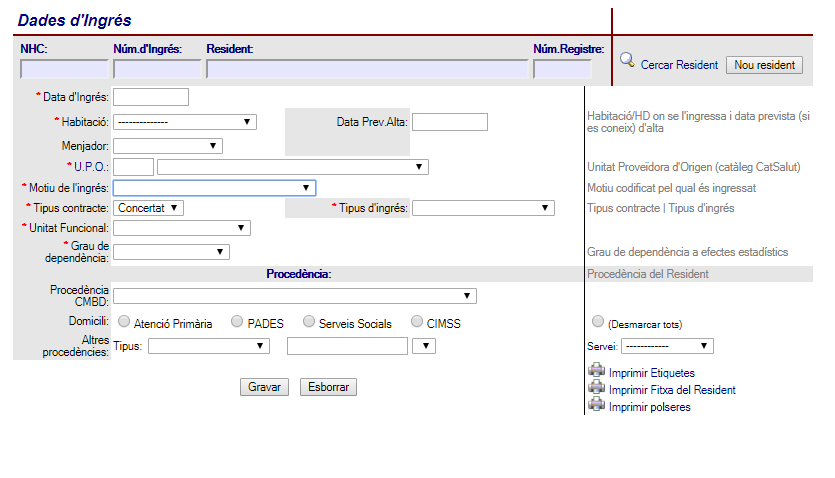Open the Habitació dropdown
This screenshot has width=835, height=478.
(x=185, y=122)
